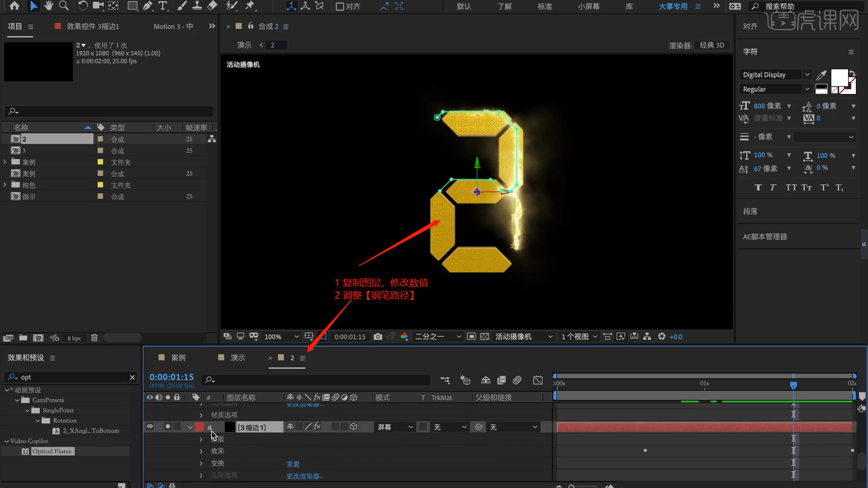Viewport: 868px width, 488px height.
Task: Select the Horizontal Type tool
Action: (x=163, y=6)
